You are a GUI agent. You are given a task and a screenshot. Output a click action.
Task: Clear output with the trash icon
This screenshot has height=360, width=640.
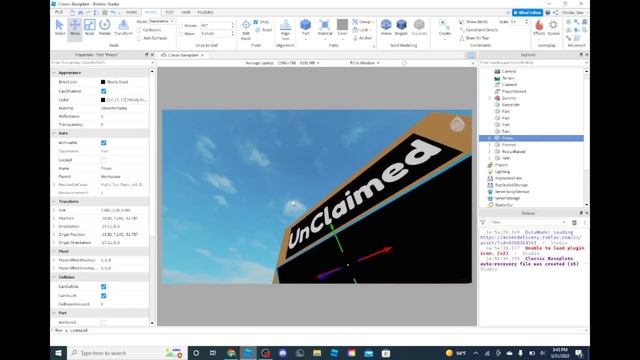click(574, 222)
